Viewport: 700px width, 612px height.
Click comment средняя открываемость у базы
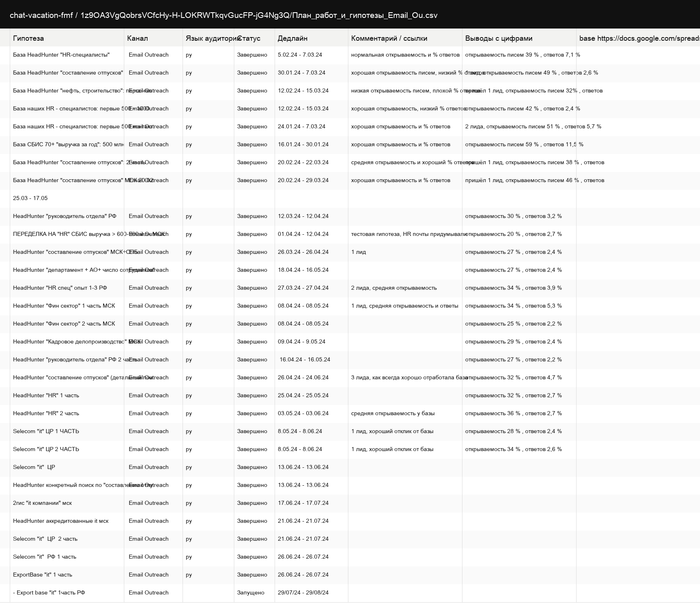click(393, 413)
